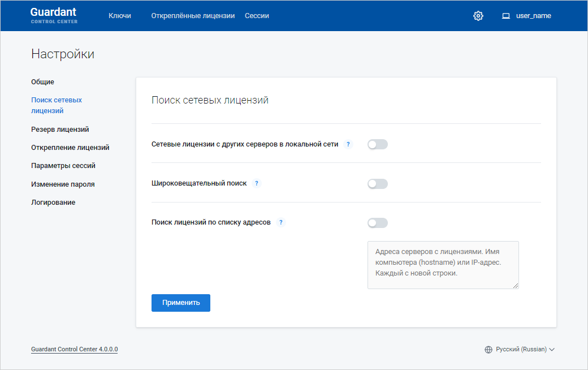Go to Открепленные лицензии tab
Viewport: 588px width, 370px height.
tap(193, 16)
